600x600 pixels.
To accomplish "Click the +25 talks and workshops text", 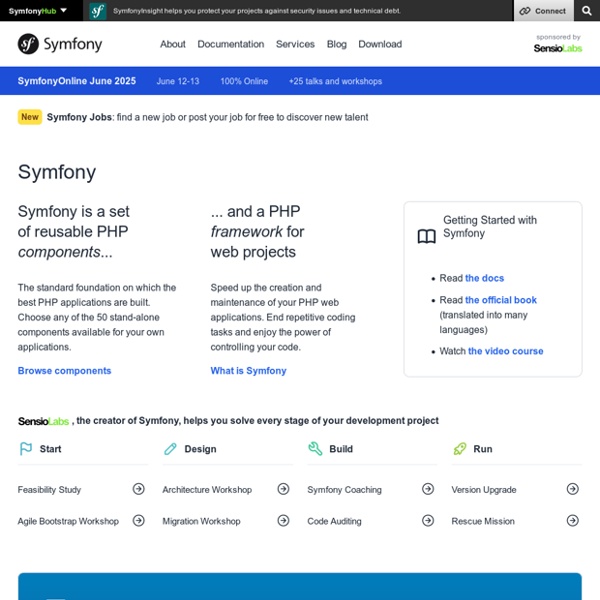I will [335, 81].
